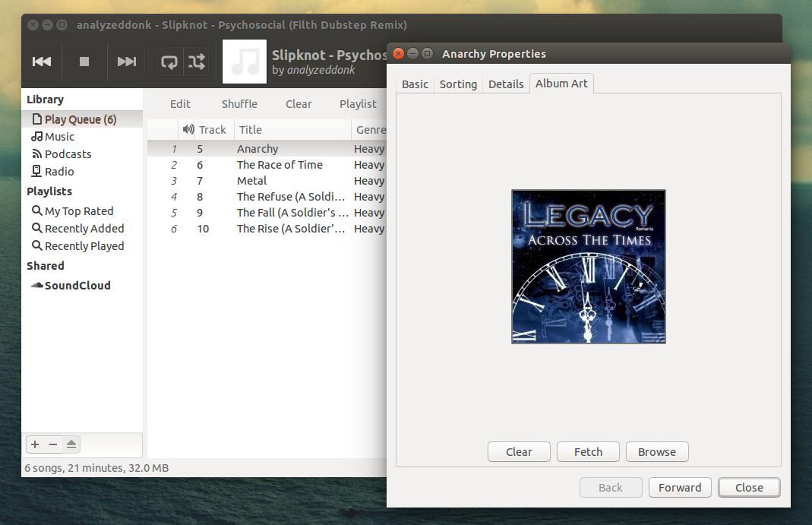Open the SoundCloud shared source
812x525 pixels.
77,285
